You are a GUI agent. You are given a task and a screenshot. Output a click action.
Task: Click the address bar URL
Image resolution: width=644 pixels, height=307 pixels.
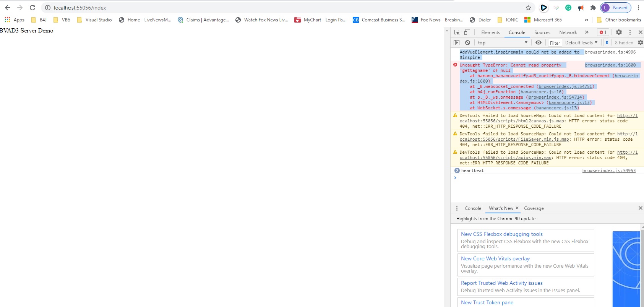[80, 8]
